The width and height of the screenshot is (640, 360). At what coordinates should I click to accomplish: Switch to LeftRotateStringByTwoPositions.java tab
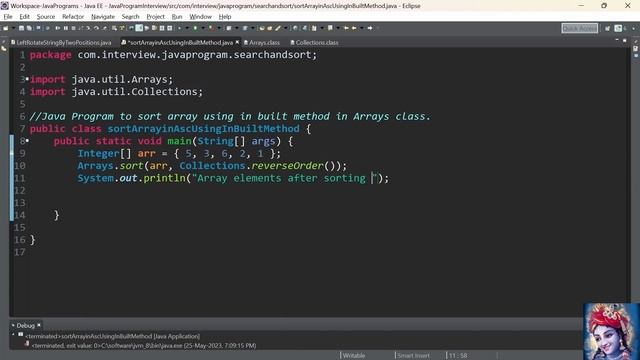click(x=61, y=42)
